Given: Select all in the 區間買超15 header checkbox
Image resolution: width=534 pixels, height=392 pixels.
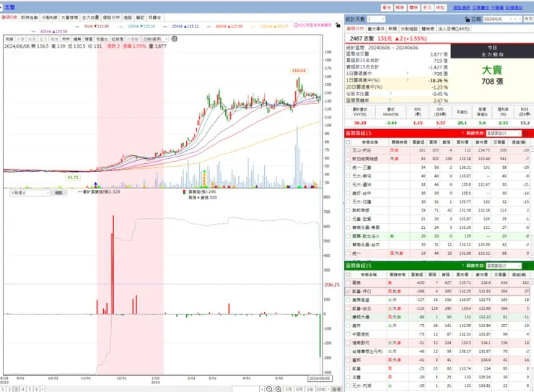Looking at the screenshot, I should pyautogui.click(x=348, y=142).
